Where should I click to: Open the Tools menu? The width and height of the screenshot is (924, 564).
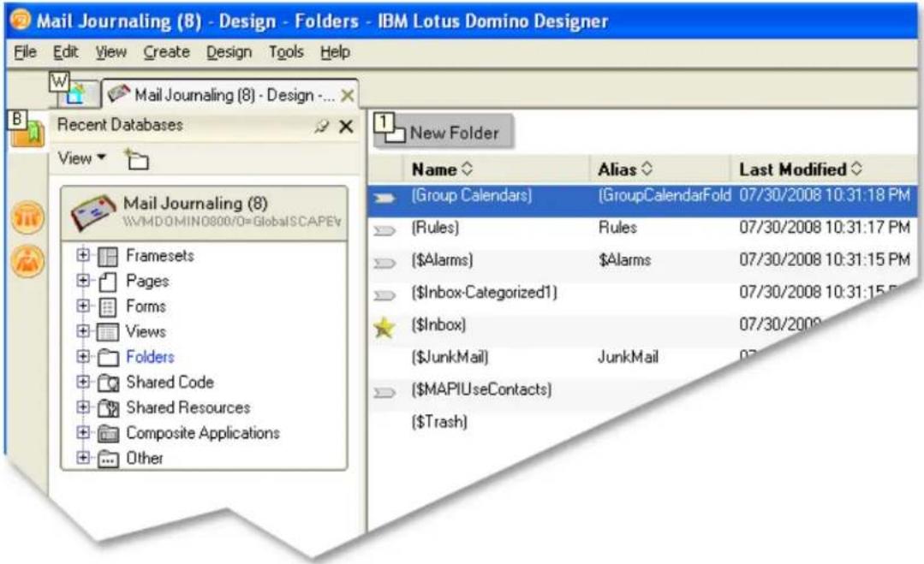pos(286,52)
